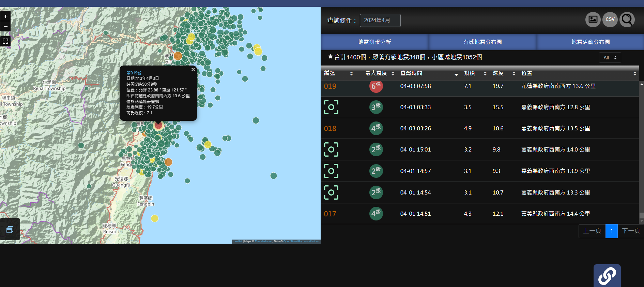Switch to the 有感地震分布圖 tab
This screenshot has width=644, height=287.
pos(482,42)
